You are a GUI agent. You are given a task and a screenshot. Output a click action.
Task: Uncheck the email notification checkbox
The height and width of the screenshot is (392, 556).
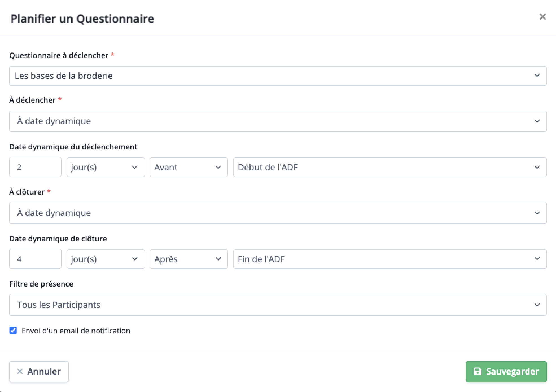[13, 330]
